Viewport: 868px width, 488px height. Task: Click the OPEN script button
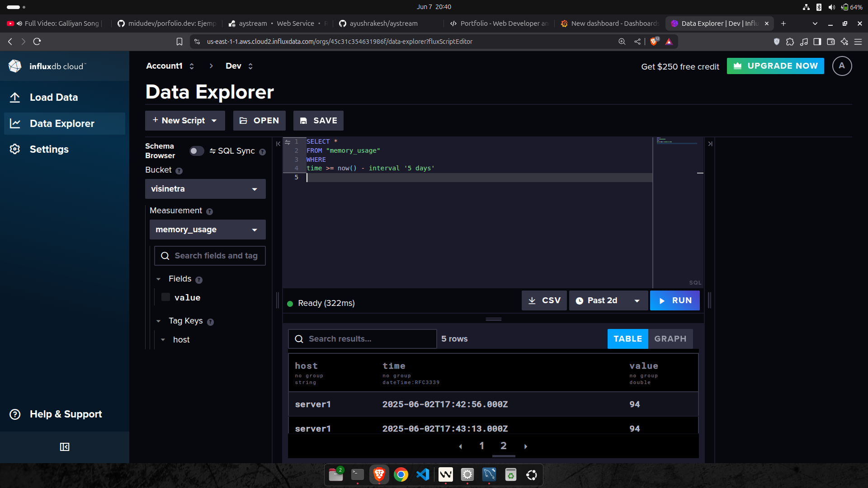[259, 121]
